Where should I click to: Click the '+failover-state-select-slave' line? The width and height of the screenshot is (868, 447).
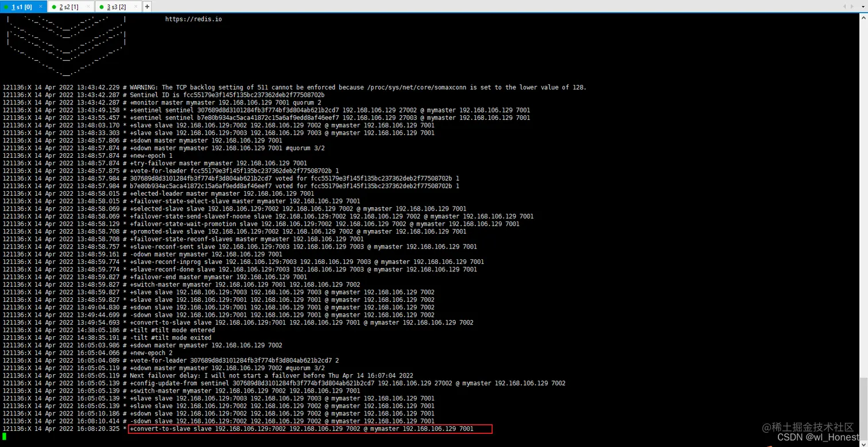click(x=181, y=201)
